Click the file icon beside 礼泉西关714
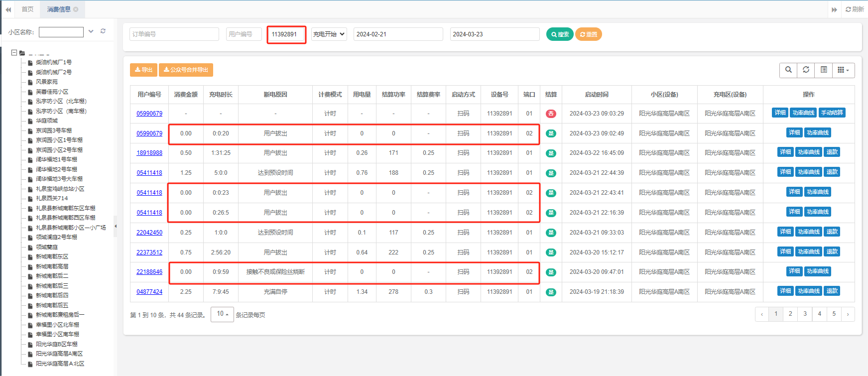The width and height of the screenshot is (868, 376). pyautogui.click(x=30, y=199)
